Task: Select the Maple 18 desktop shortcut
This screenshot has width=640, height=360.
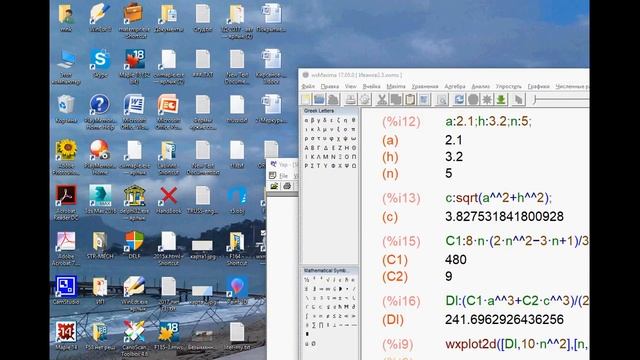Action: pos(134,67)
